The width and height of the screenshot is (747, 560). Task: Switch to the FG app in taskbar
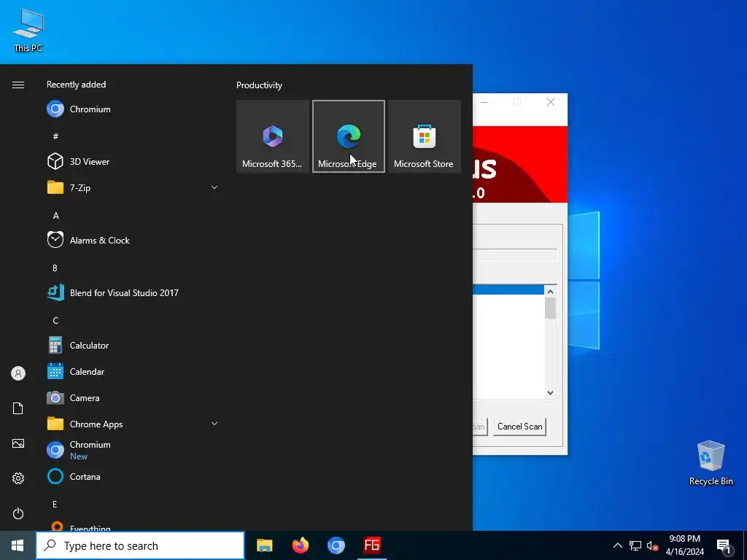coord(371,545)
